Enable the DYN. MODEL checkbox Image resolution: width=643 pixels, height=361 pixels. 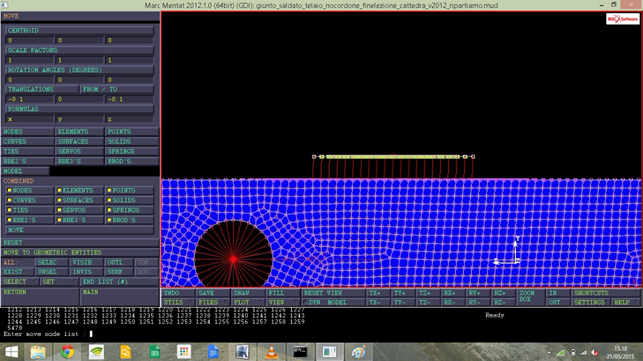click(305, 302)
